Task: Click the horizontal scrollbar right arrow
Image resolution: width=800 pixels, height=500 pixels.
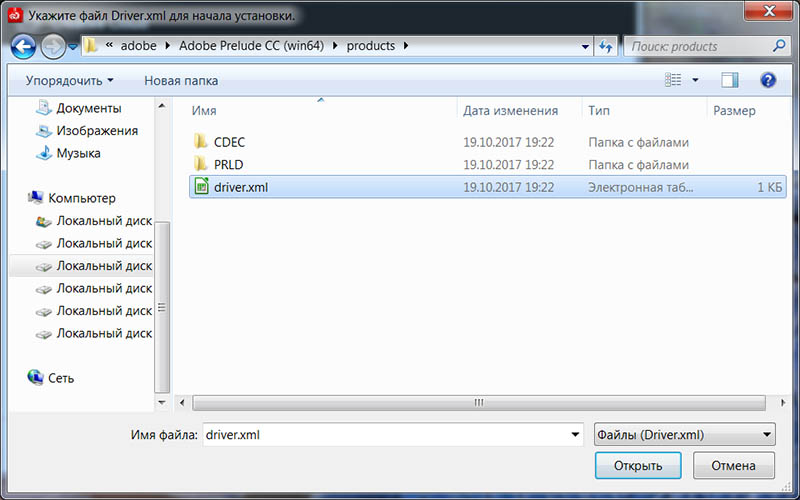Action: pyautogui.click(x=783, y=403)
